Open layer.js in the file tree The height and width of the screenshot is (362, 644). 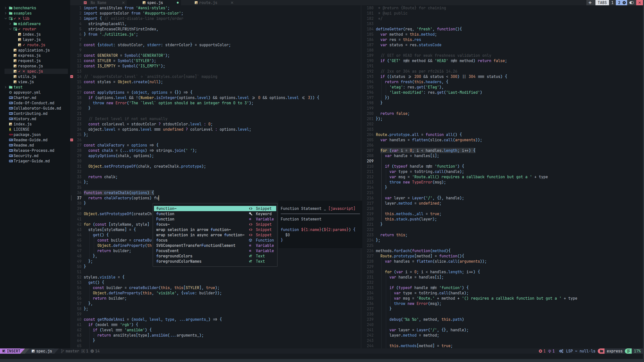tap(31, 40)
